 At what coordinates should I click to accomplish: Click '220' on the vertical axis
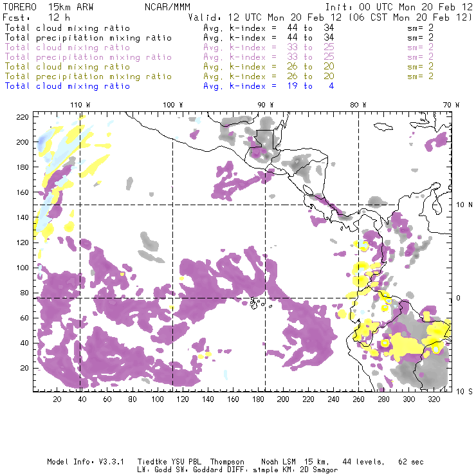[x=23, y=117]
